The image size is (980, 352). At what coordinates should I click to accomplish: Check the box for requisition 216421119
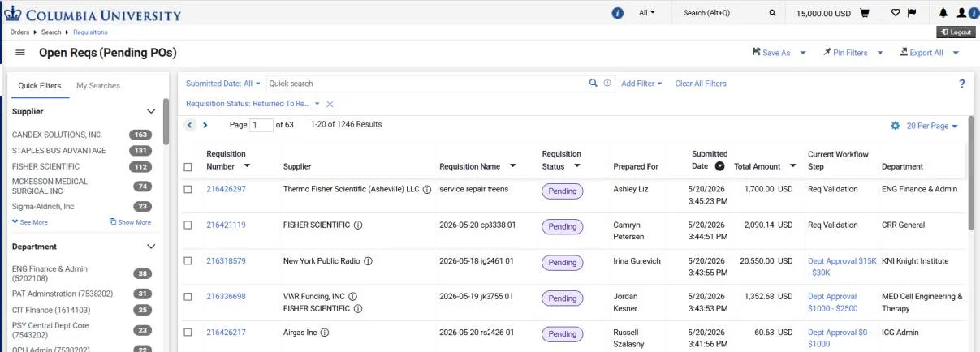pyautogui.click(x=188, y=225)
